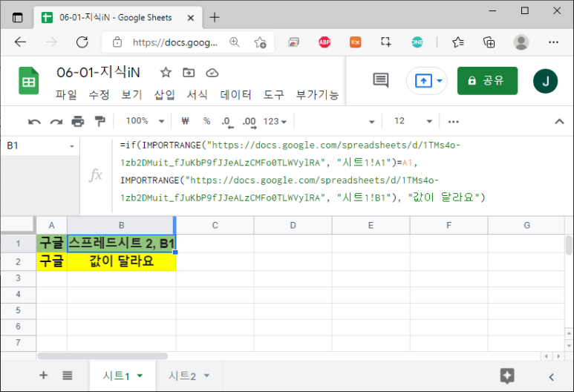Open browser profile avatar icon
The image size is (574, 392).
521,42
